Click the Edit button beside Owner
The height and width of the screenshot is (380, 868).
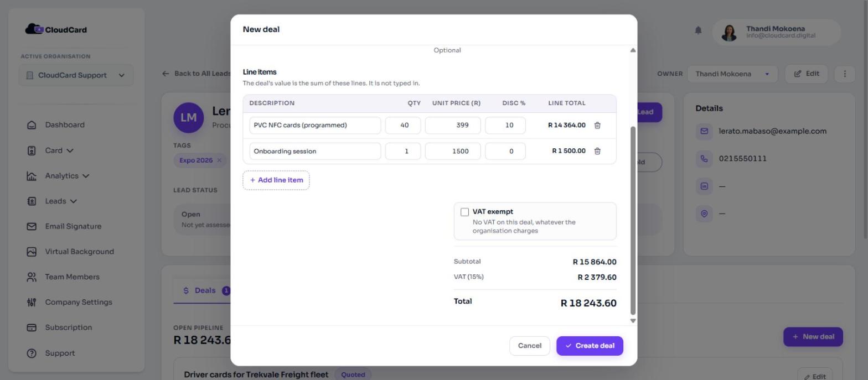(806, 74)
